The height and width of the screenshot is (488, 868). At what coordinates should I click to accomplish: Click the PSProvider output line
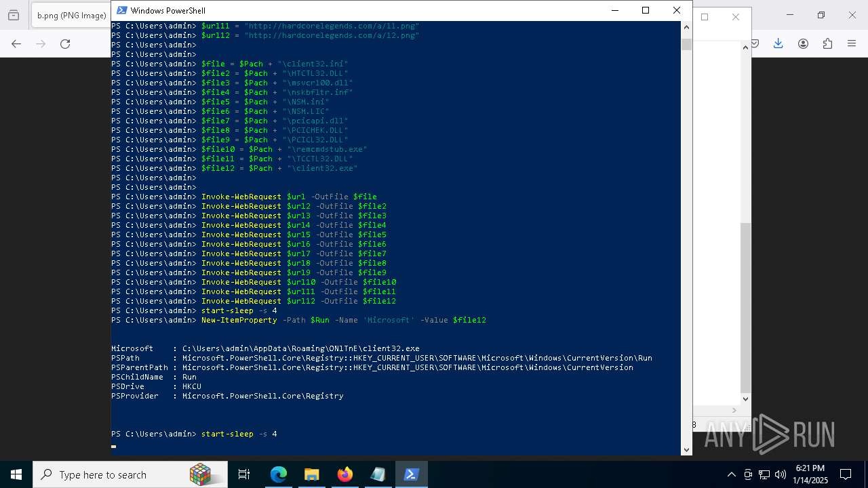point(227,396)
